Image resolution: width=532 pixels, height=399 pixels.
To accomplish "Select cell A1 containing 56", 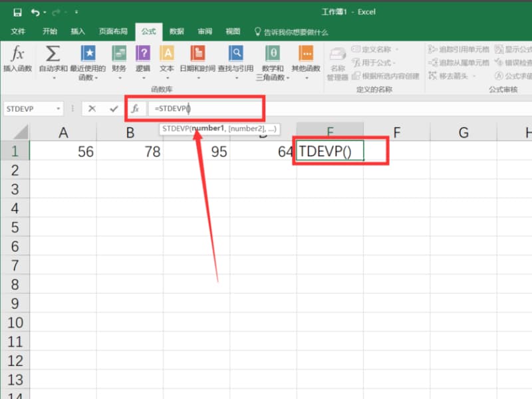I will pyautogui.click(x=64, y=152).
